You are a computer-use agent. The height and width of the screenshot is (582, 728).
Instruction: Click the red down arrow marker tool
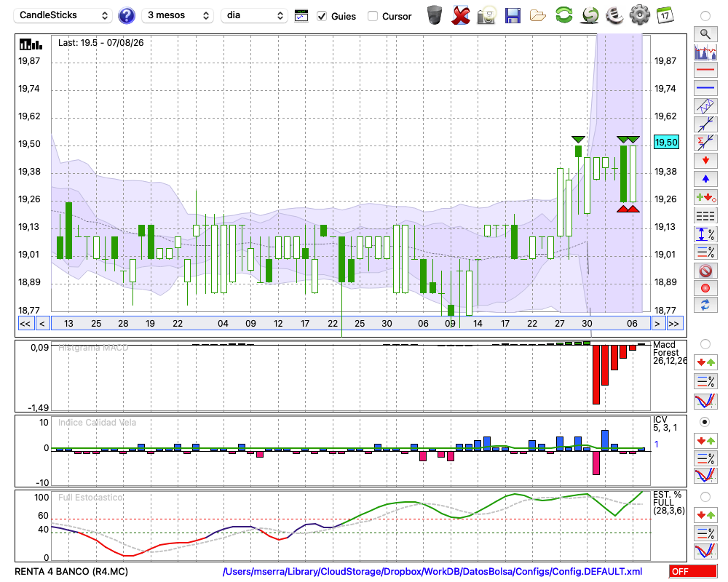click(705, 161)
